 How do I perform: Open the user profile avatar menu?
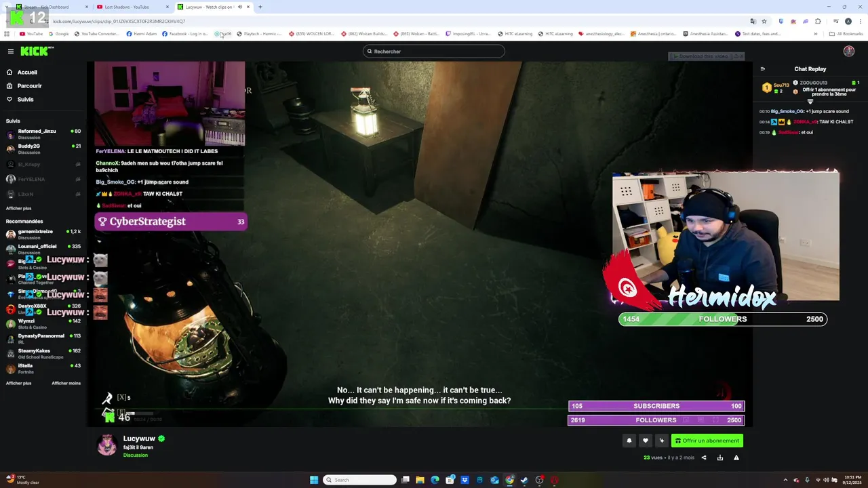tap(848, 51)
